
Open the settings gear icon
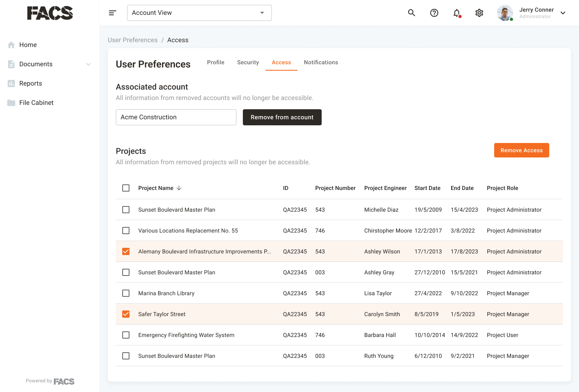coord(479,13)
